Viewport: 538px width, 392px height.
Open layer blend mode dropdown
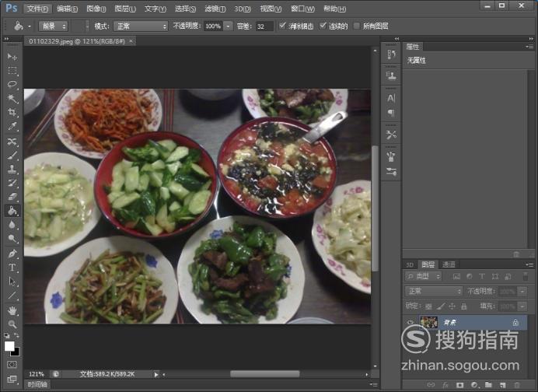434,292
